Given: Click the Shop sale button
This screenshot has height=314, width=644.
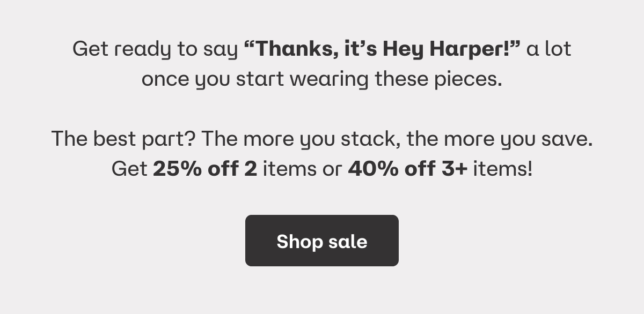Looking at the screenshot, I should [x=322, y=241].
